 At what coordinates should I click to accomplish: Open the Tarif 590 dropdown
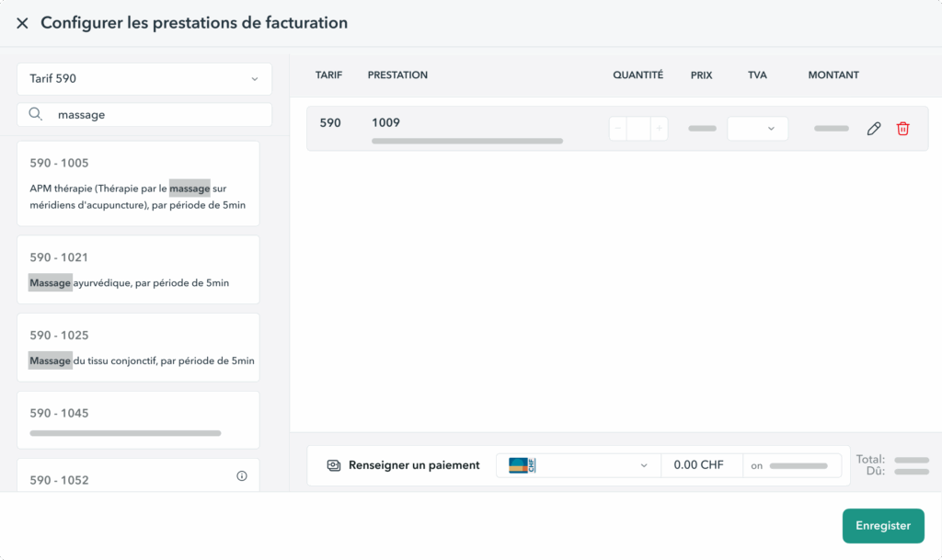(x=144, y=79)
